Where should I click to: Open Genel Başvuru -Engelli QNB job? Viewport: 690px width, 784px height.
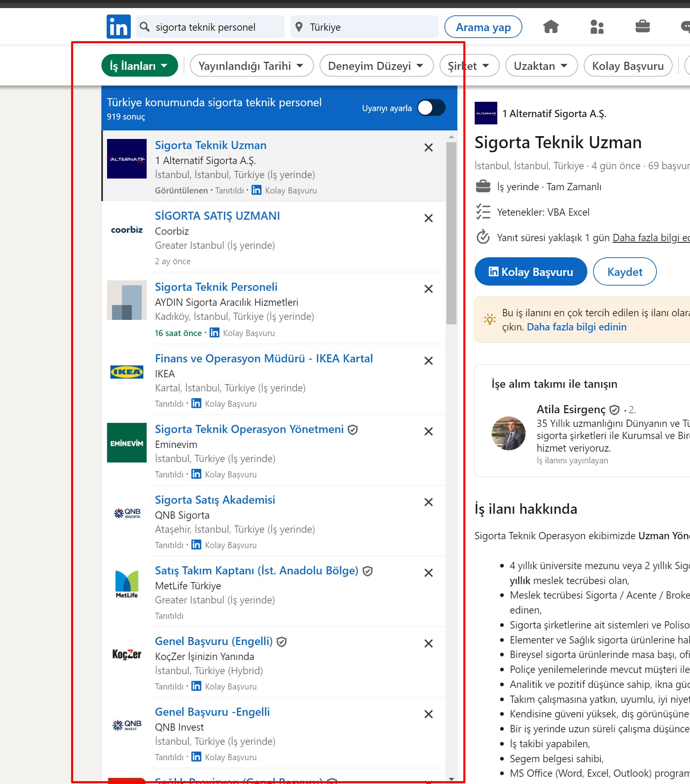[212, 712]
